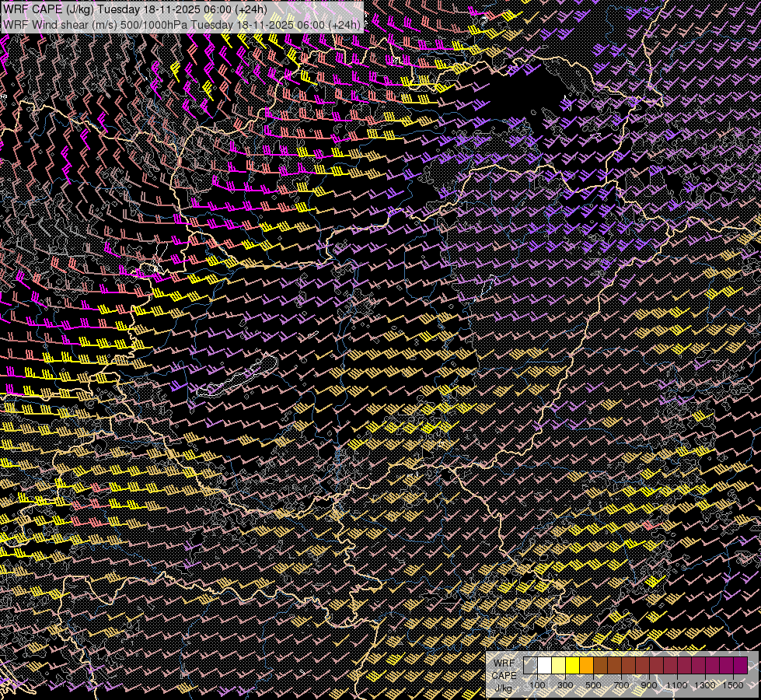This screenshot has width=761, height=700.
Task: Click the 300 legend scale label
Action: [x=565, y=685]
